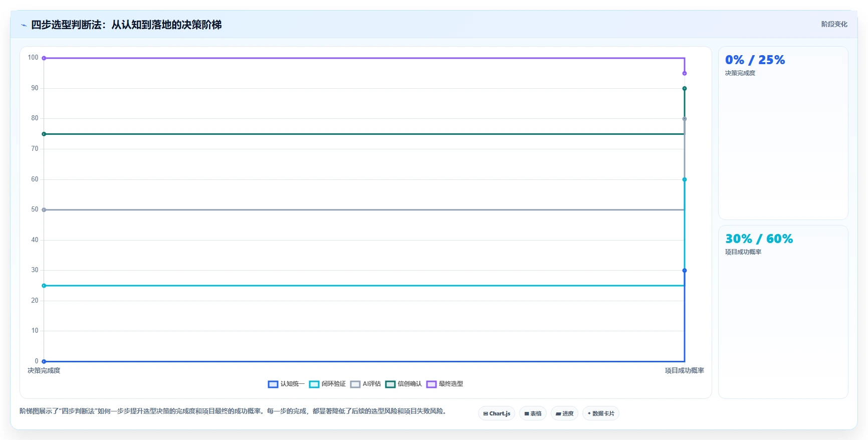The image size is (868, 440).
Task: Toggle the 信创确认 legend series
Action: [403, 384]
